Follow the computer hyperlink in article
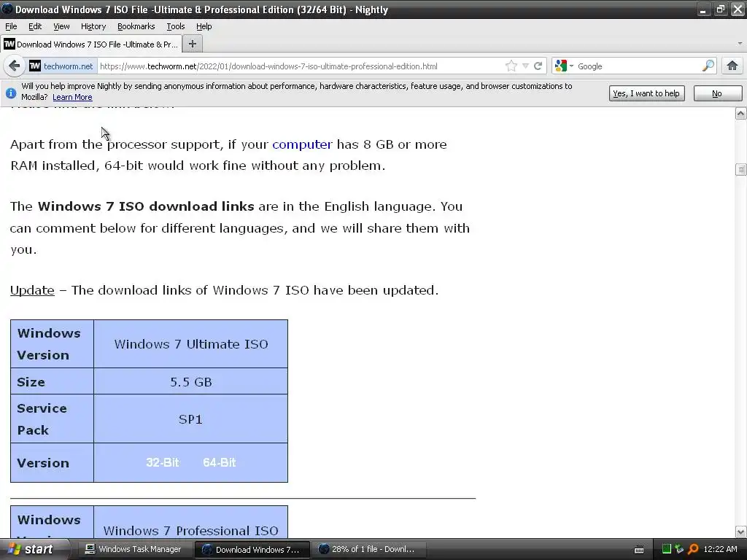Image resolution: width=747 pixels, height=560 pixels. point(302,144)
